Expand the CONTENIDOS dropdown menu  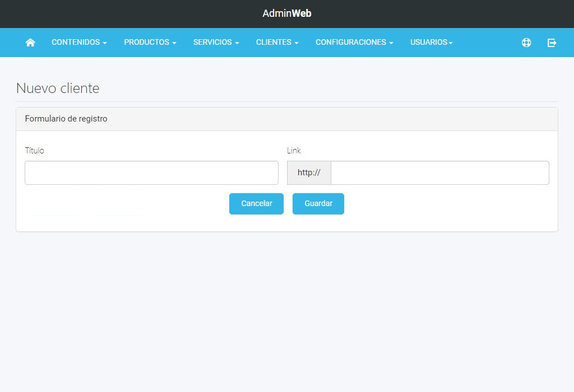78,42
